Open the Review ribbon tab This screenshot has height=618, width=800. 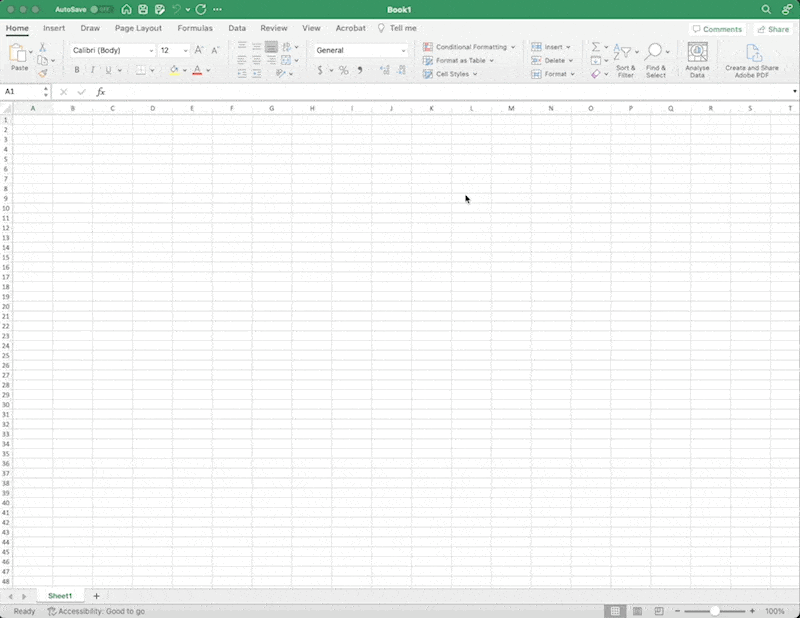pos(274,28)
